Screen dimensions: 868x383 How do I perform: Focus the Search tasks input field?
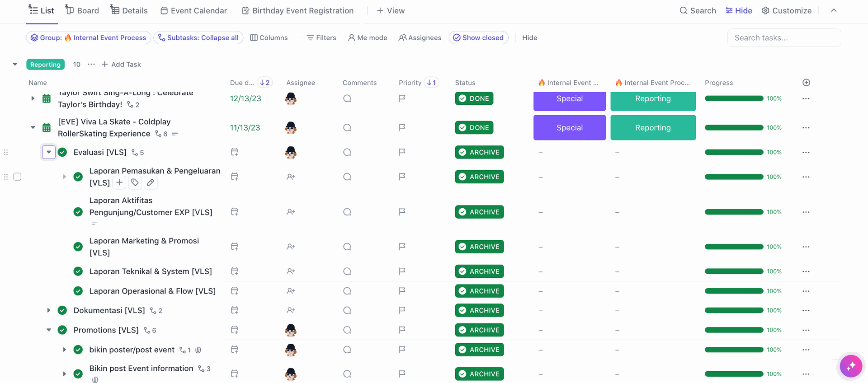[784, 37]
